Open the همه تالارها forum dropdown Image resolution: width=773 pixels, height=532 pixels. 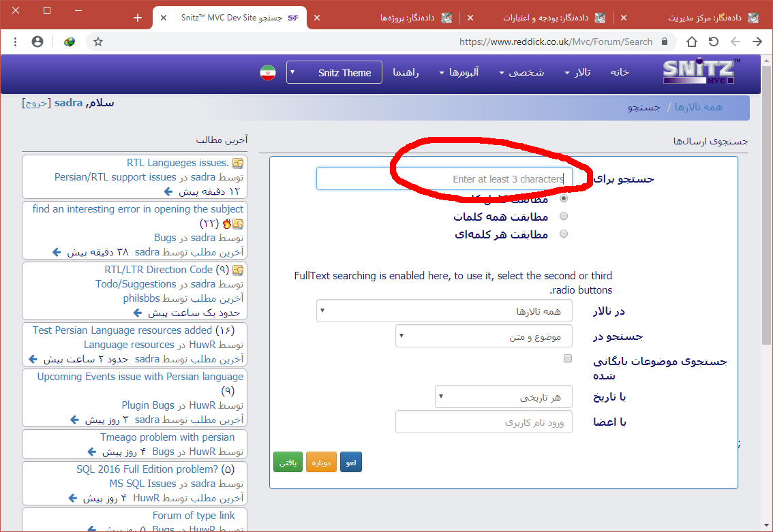pyautogui.click(x=444, y=311)
